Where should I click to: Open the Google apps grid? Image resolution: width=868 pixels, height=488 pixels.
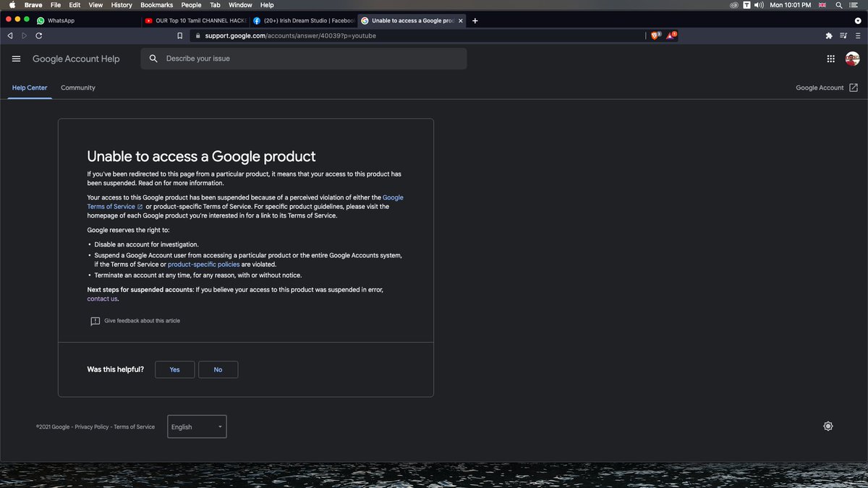830,59
